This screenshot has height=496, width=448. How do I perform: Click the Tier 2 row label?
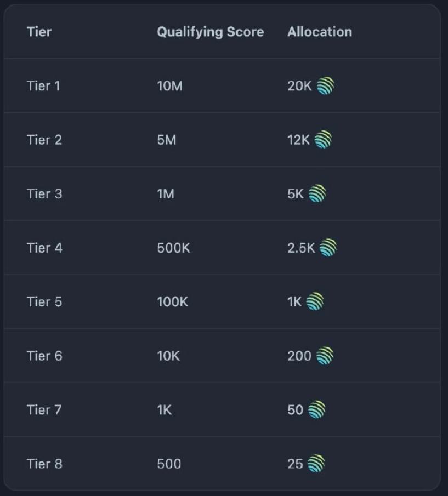pos(44,140)
